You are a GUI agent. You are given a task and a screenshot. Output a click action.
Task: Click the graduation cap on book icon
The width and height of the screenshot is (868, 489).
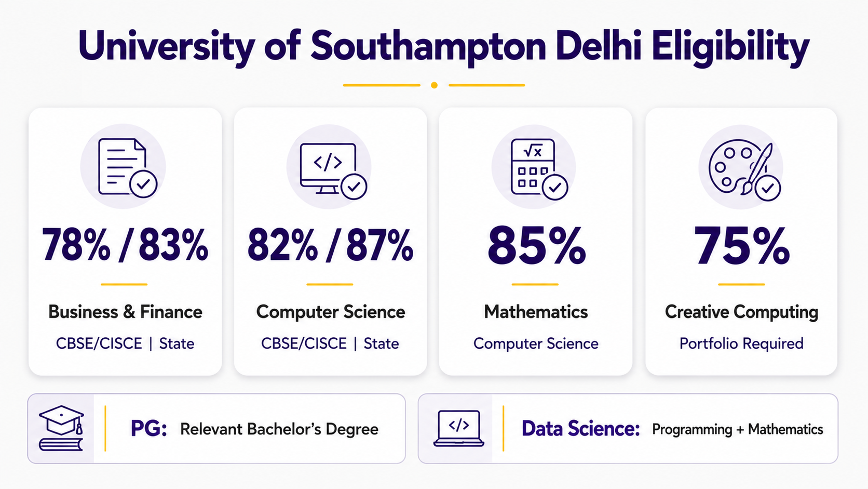click(x=61, y=428)
